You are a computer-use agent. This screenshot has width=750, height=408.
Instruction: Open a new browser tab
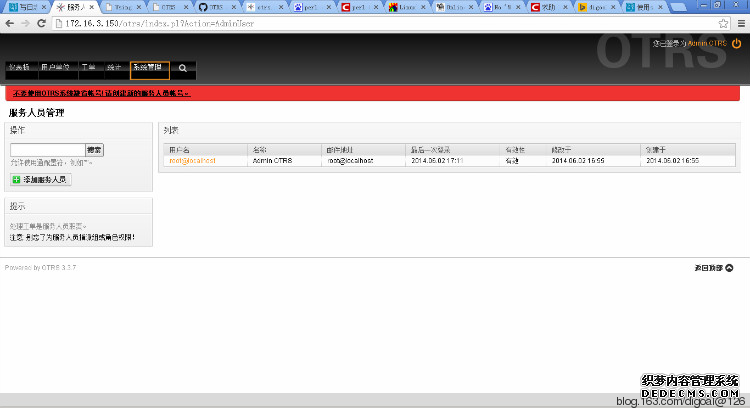pos(678,7)
